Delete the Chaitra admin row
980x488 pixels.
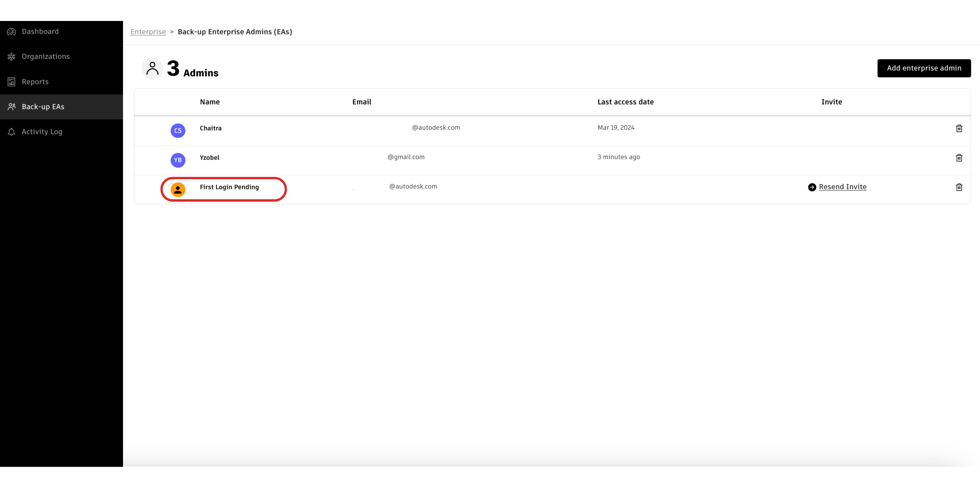coord(959,128)
